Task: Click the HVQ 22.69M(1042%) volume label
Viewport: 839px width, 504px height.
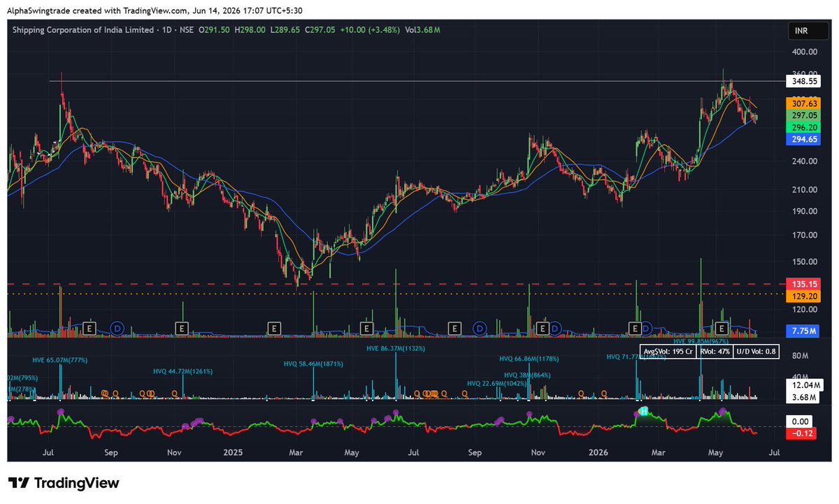Action: (x=497, y=383)
